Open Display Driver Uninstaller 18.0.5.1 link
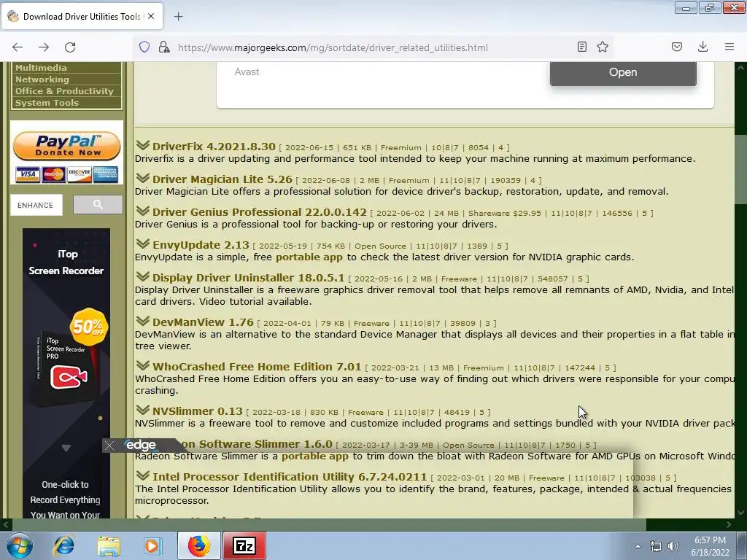This screenshot has width=747, height=560. pyautogui.click(x=248, y=278)
